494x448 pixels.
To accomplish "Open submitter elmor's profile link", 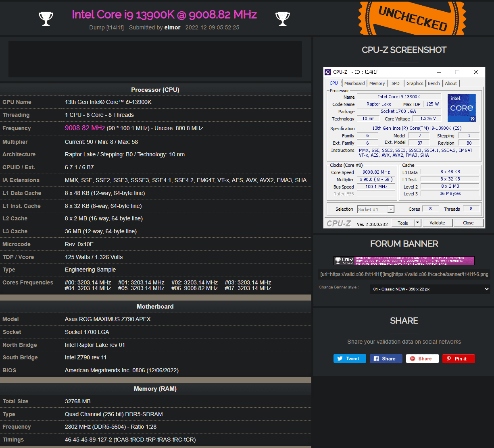I will [x=173, y=27].
